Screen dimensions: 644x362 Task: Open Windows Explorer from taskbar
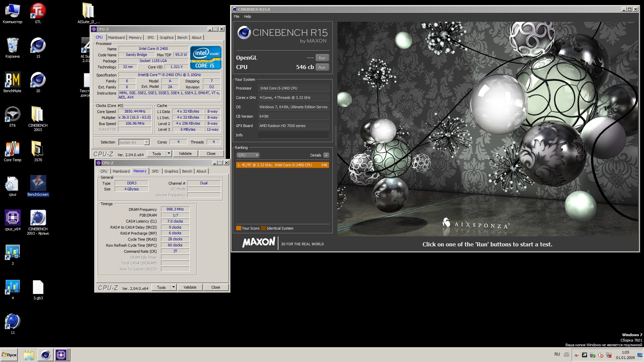coord(29,355)
